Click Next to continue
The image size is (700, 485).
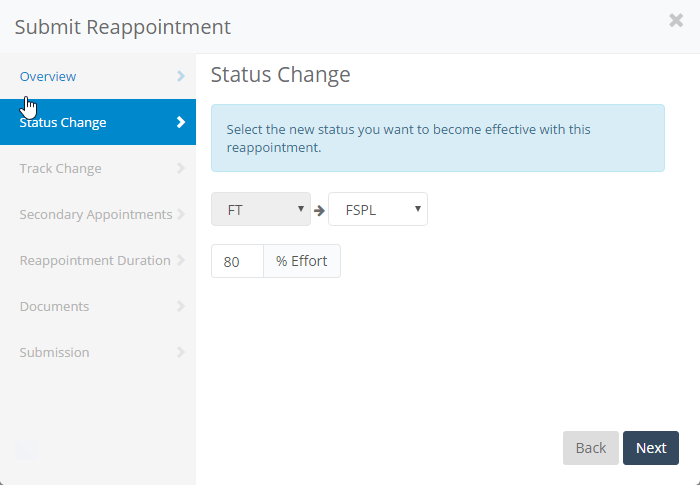(651, 448)
